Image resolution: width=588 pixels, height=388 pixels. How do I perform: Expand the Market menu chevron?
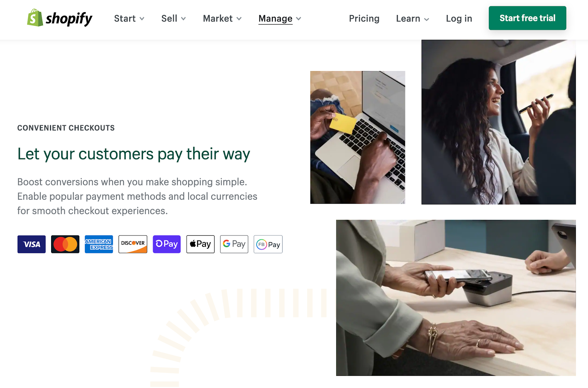[x=239, y=18]
